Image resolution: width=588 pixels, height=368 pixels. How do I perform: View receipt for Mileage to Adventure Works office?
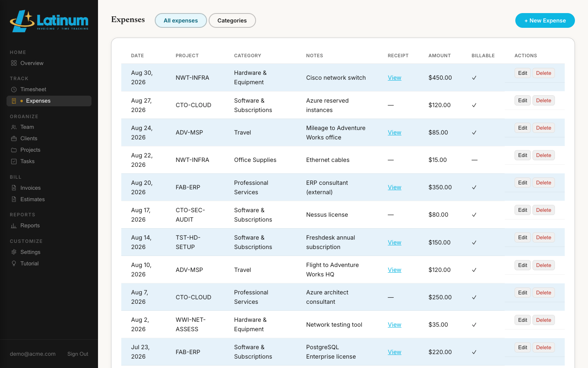pyautogui.click(x=394, y=132)
